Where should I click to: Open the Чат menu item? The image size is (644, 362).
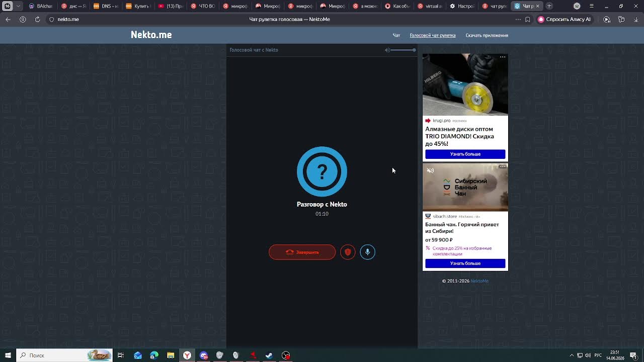coord(396,35)
